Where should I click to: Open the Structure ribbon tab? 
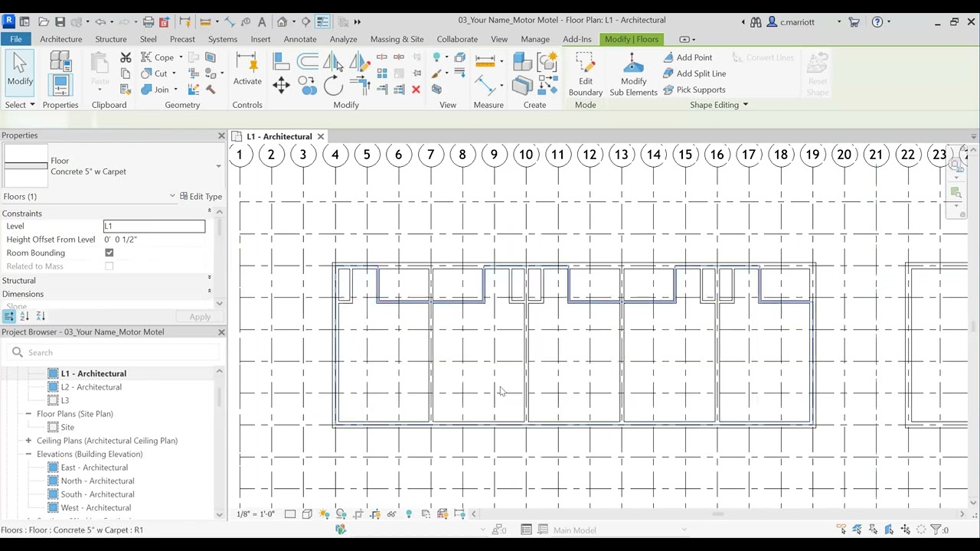pos(111,39)
